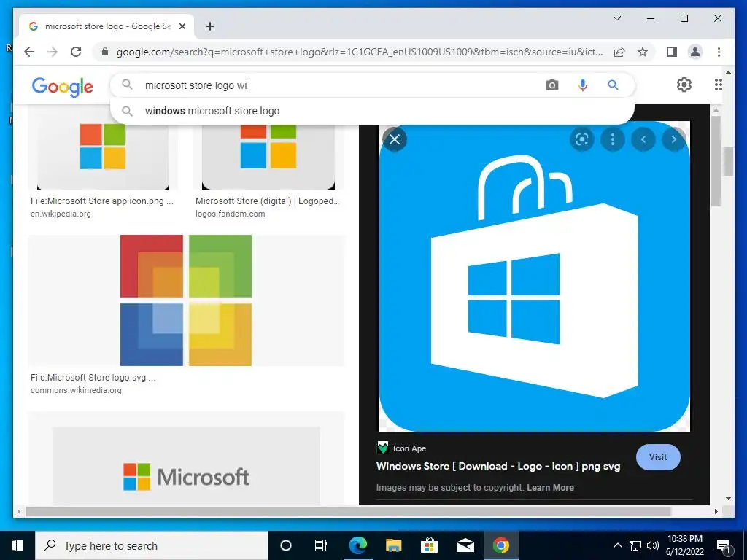Click the forward navigation arrow
This screenshot has width=747, height=560.
[53, 52]
